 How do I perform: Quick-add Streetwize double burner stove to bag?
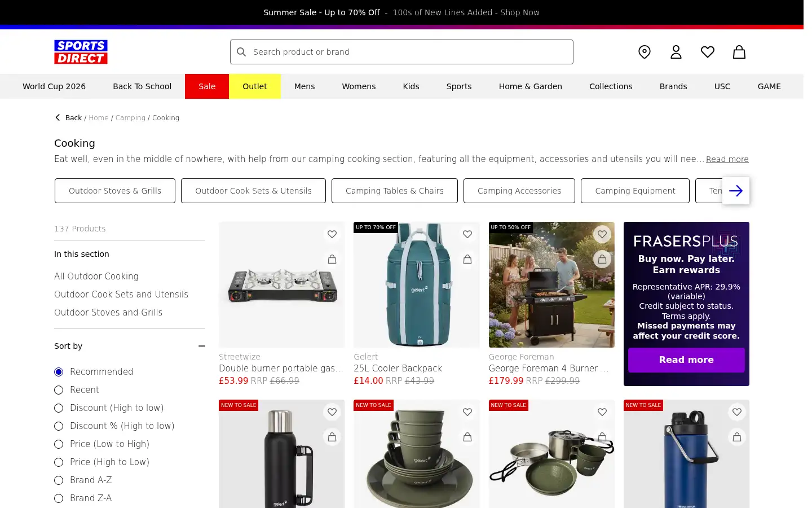coord(332,259)
